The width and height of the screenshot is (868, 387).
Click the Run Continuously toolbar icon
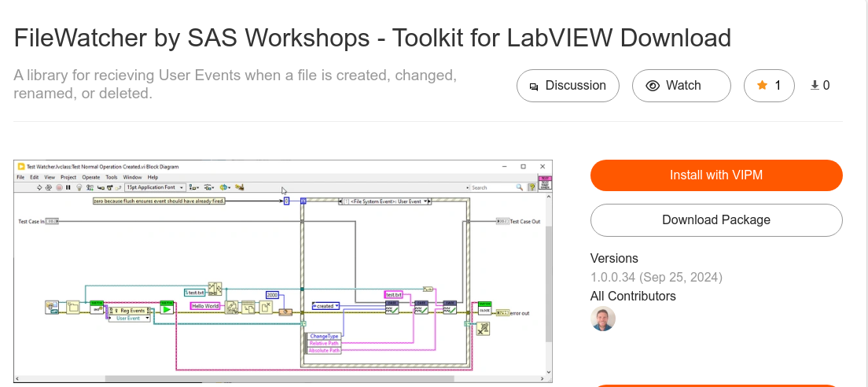[49, 187]
